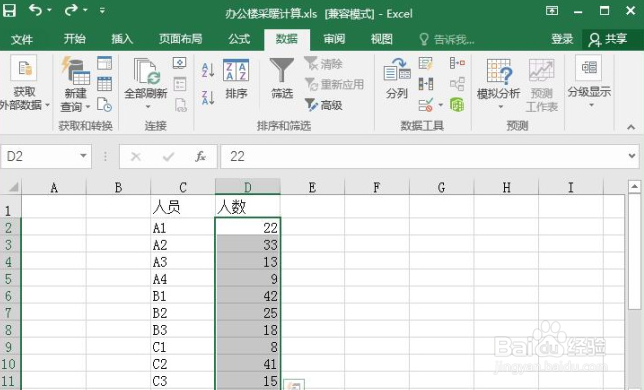This screenshot has height=390, width=644.
Task: Open the 排序 sort dialog
Action: coord(236,79)
